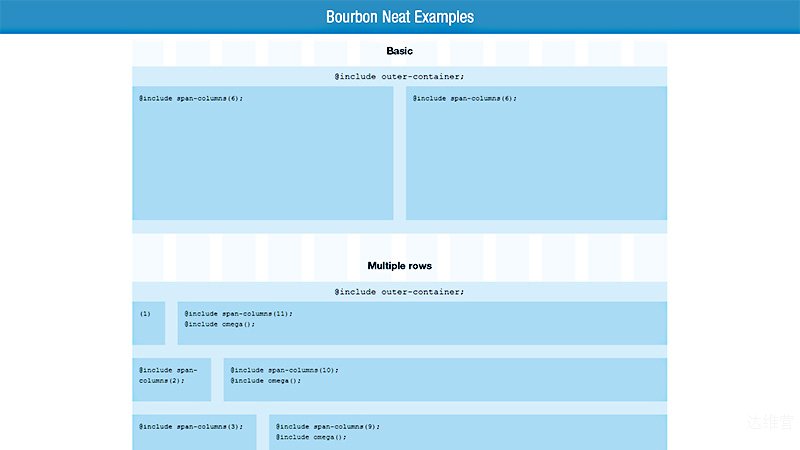Click the right span-columns(6) block
The width and height of the screenshot is (800, 450).
(536, 153)
